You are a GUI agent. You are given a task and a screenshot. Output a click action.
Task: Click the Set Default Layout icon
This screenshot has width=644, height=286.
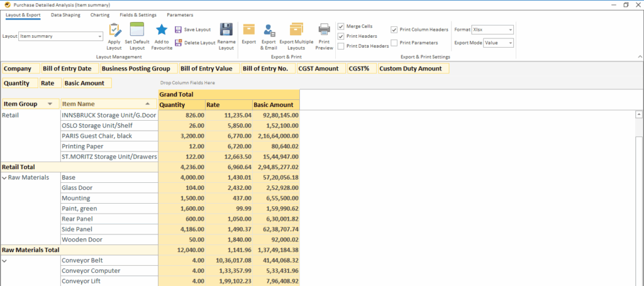pyautogui.click(x=137, y=30)
